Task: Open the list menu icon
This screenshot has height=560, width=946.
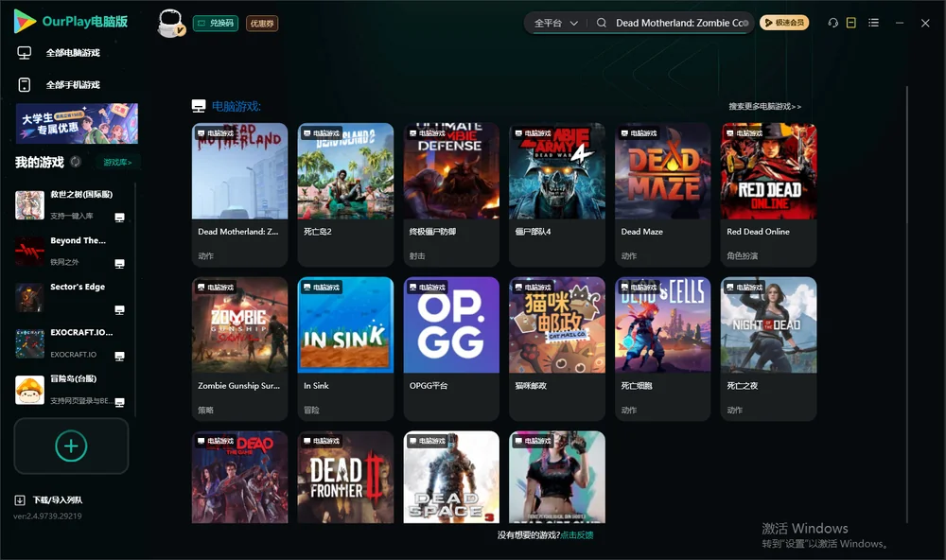Action: (873, 23)
